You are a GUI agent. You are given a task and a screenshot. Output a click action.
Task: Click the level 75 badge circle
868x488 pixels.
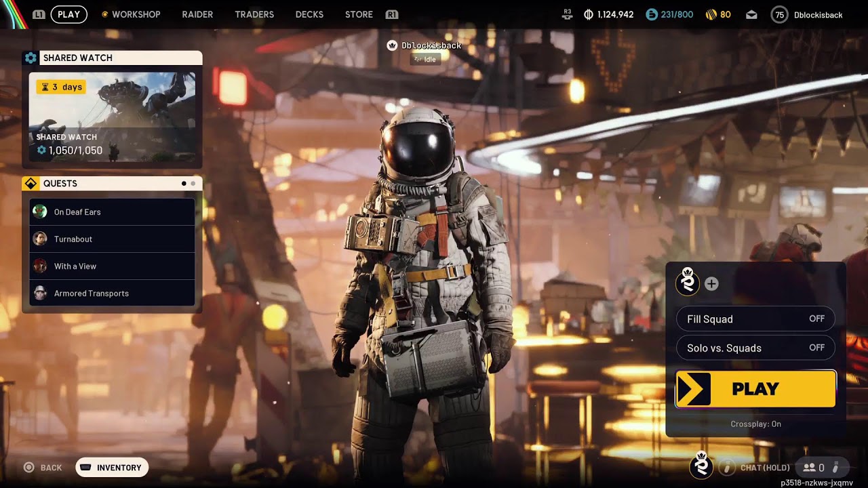(x=780, y=15)
